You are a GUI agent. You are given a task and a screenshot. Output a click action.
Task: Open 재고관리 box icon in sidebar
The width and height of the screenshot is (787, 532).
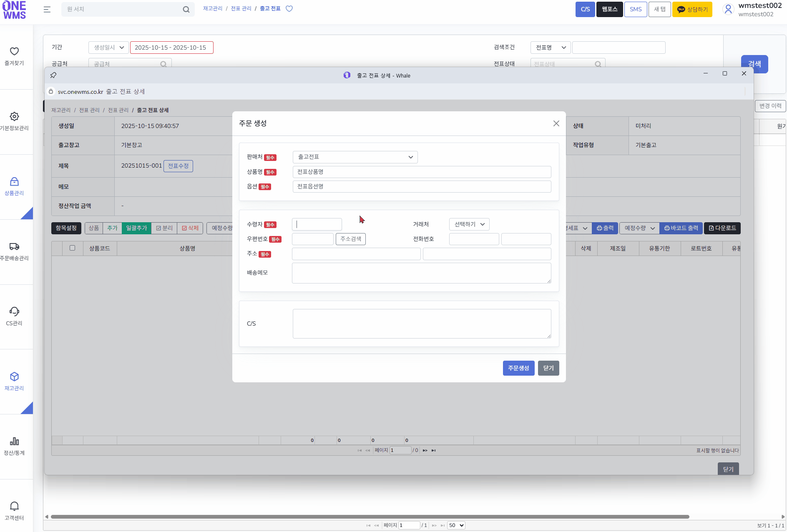coord(14,376)
